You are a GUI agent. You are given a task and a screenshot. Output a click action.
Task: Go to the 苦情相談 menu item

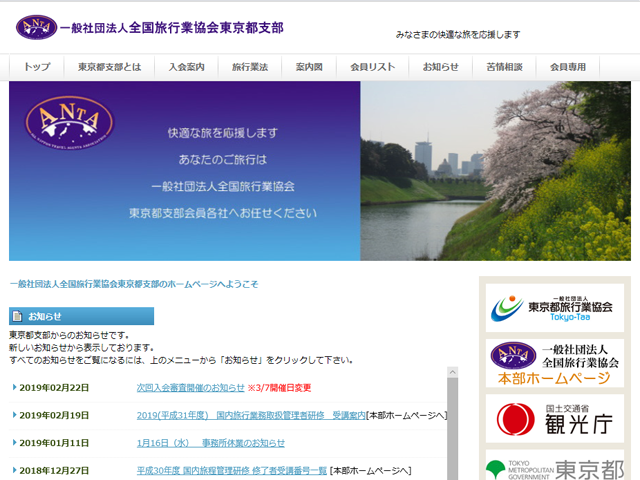pyautogui.click(x=504, y=67)
